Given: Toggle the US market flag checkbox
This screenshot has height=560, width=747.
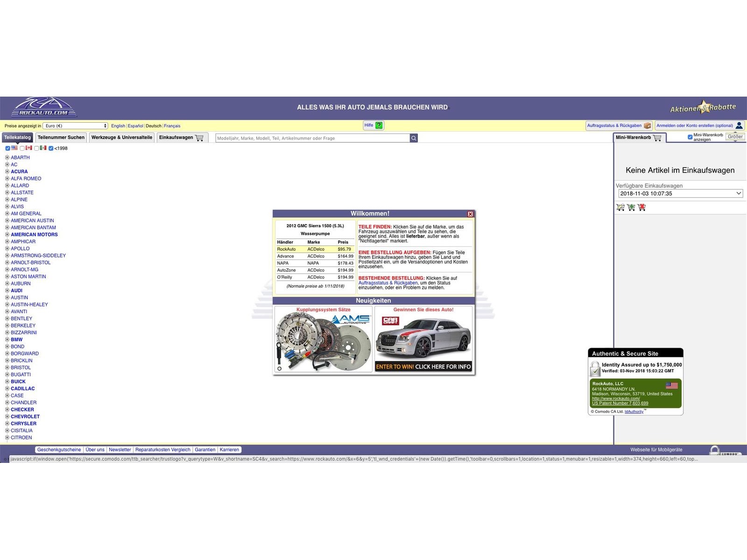Looking at the screenshot, I should 7,148.
